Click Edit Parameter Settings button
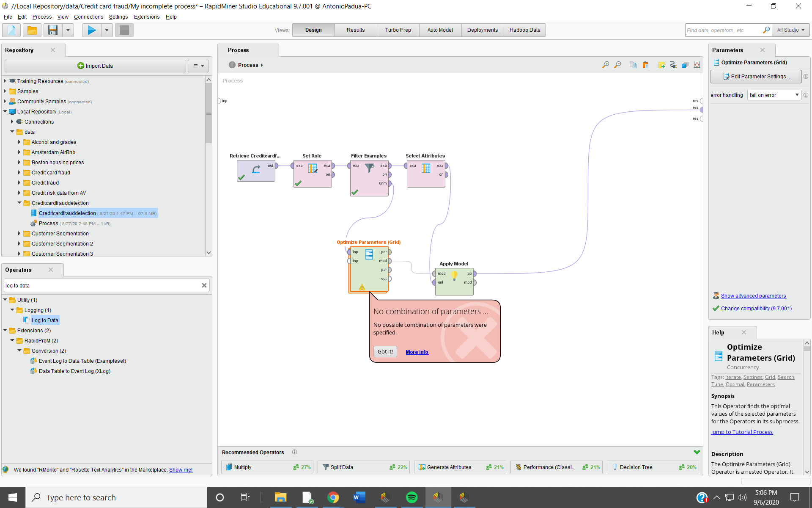This screenshot has height=508, width=812. tap(756, 77)
